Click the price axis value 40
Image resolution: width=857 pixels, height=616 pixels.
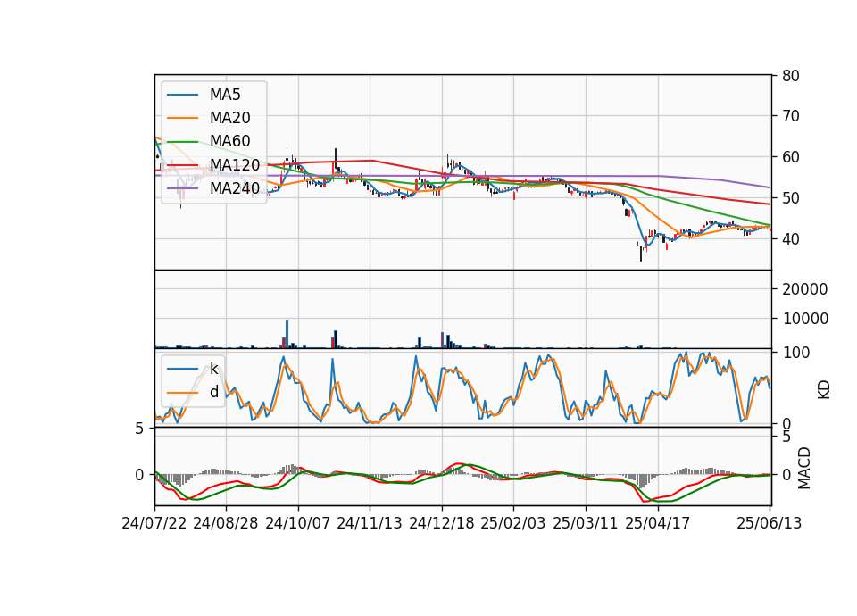click(791, 239)
